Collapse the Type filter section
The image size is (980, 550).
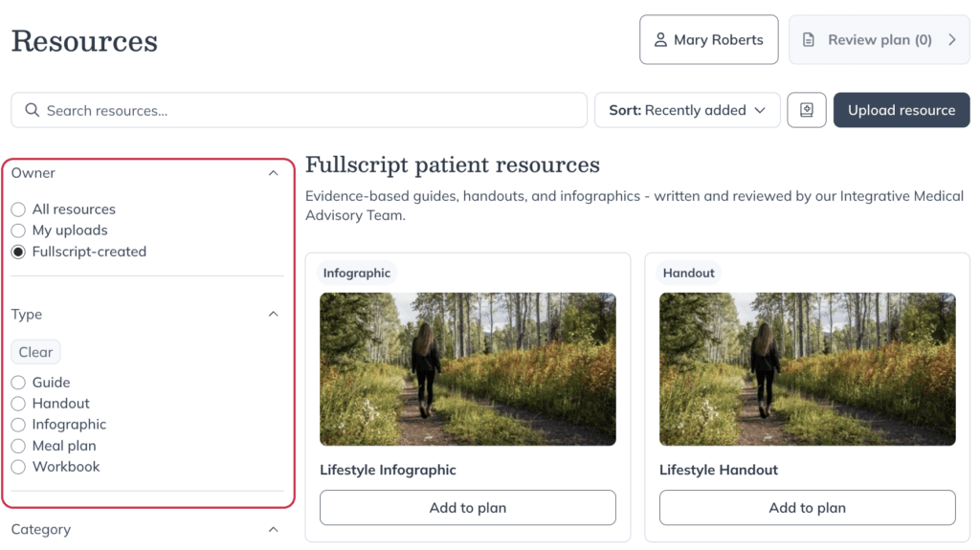point(273,314)
